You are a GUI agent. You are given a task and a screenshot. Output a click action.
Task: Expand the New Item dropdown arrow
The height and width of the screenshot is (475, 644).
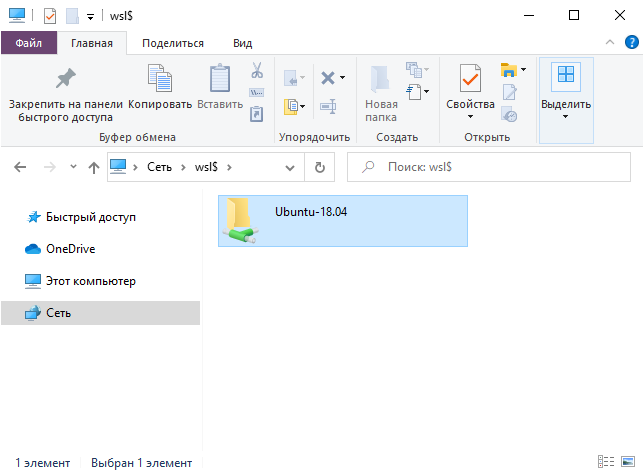point(427,92)
